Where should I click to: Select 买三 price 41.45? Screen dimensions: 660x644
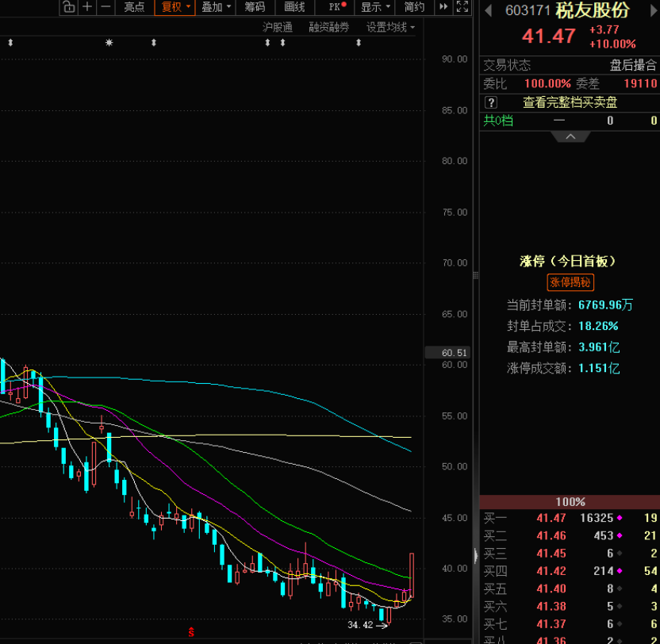click(x=551, y=553)
